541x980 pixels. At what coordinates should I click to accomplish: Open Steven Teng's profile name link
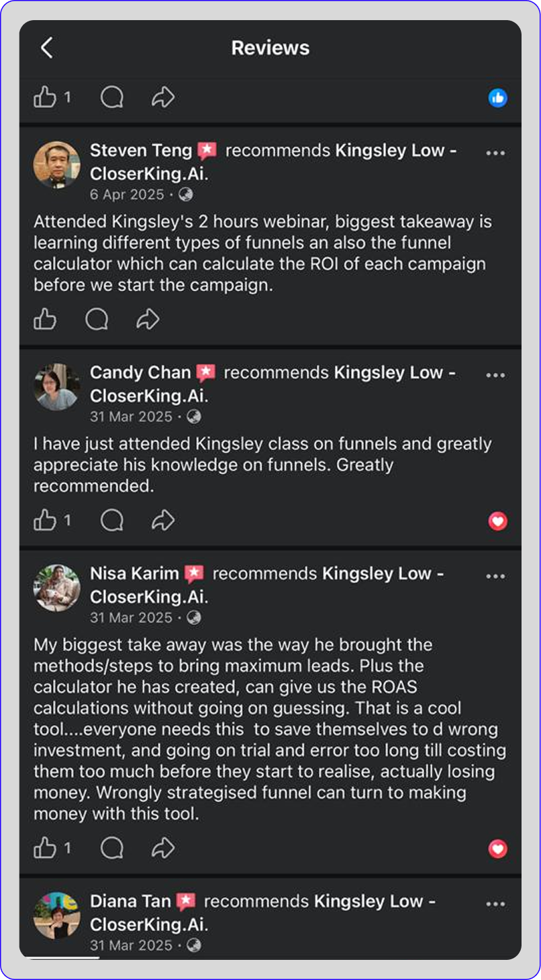point(141,150)
